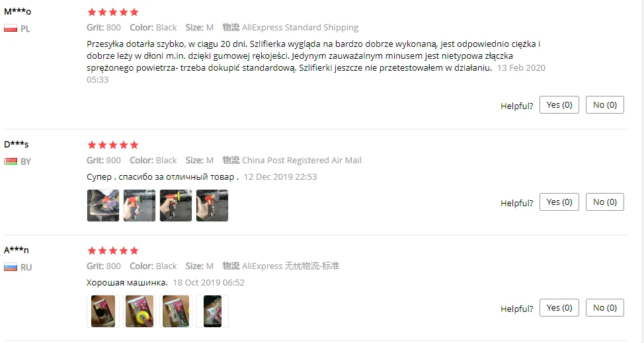Click the logistics icon before China Post Registered Air Mail
The image size is (644, 343).
point(231,160)
